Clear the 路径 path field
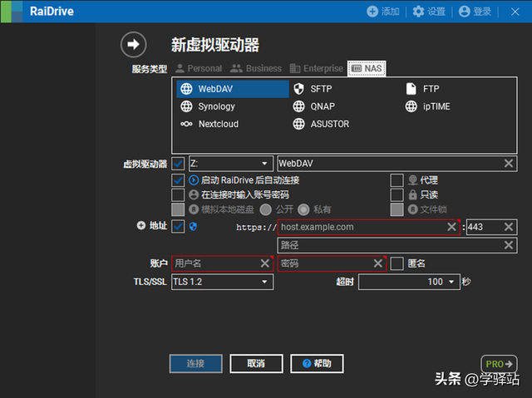The height and width of the screenshot is (398, 532). (509, 245)
